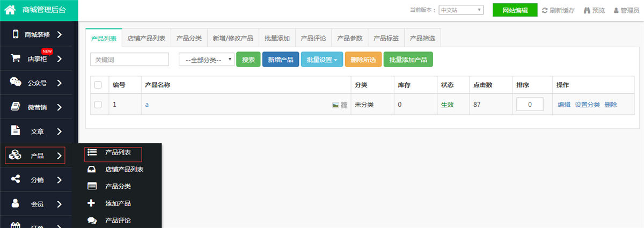Click the 关键词 search input field

130,60
